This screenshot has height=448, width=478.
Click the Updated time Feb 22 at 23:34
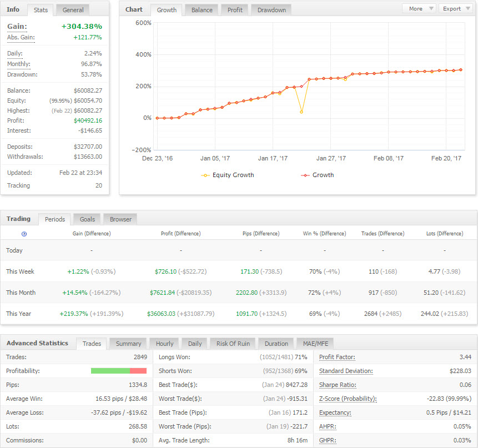coord(81,173)
